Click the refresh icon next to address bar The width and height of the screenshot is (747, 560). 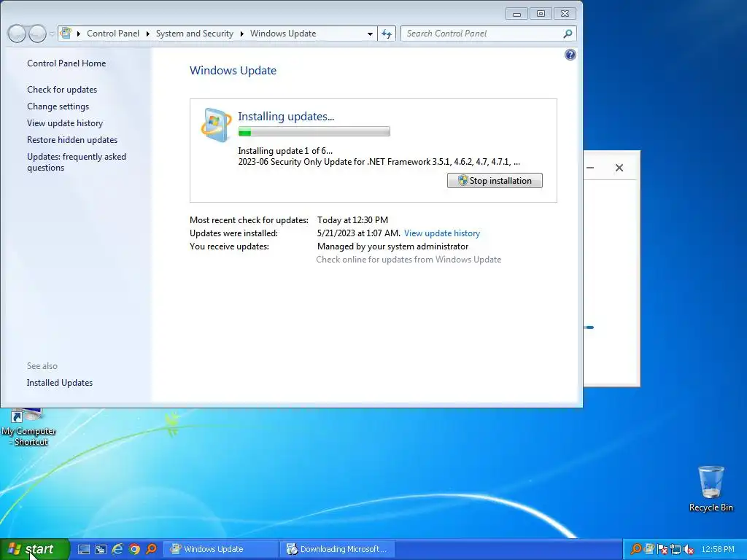387,34
